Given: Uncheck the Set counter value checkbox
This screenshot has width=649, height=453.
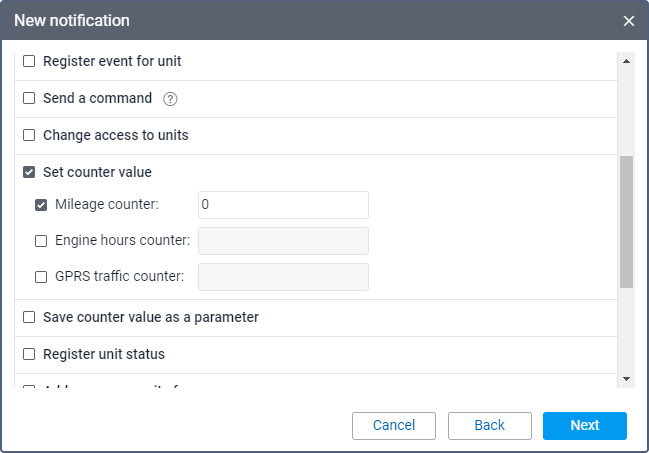Looking at the screenshot, I should point(29,172).
